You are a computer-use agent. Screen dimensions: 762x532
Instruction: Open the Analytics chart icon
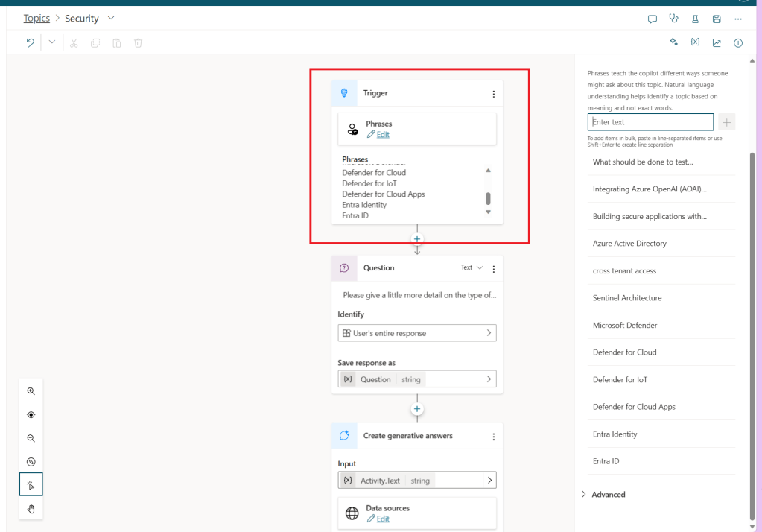717,42
